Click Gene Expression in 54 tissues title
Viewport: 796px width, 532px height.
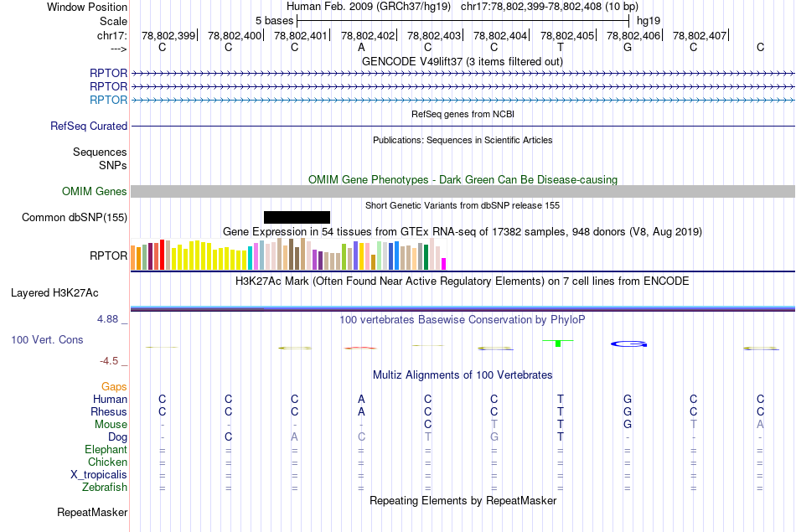click(x=463, y=231)
